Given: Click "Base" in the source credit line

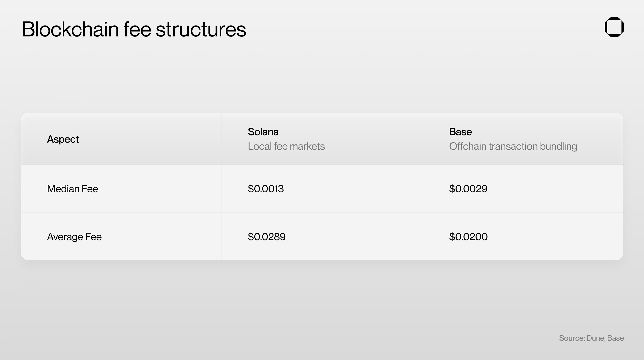Looking at the screenshot, I should (615, 338).
